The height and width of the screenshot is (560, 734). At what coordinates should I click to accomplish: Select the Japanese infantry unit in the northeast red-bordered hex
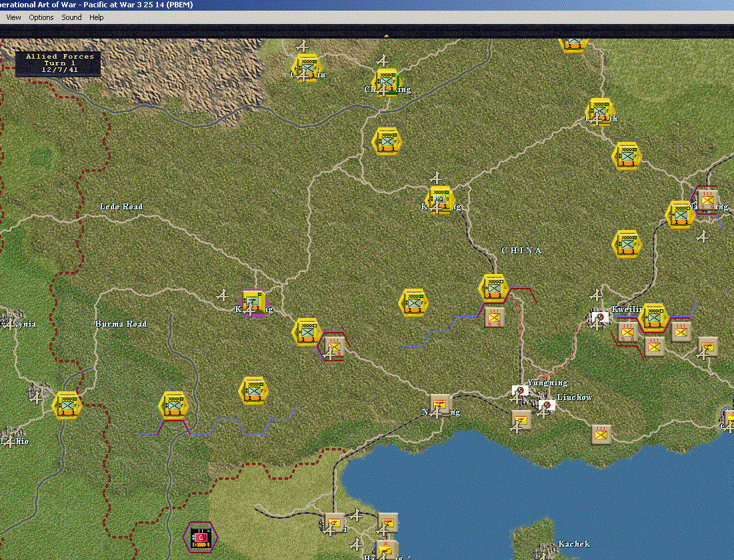(707, 199)
